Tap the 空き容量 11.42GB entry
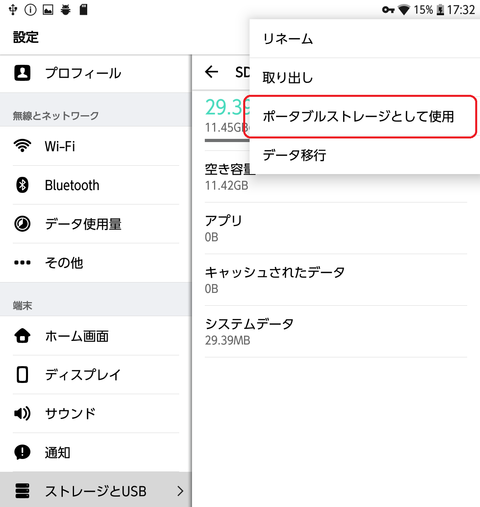This screenshot has height=507, width=480. tap(336, 177)
